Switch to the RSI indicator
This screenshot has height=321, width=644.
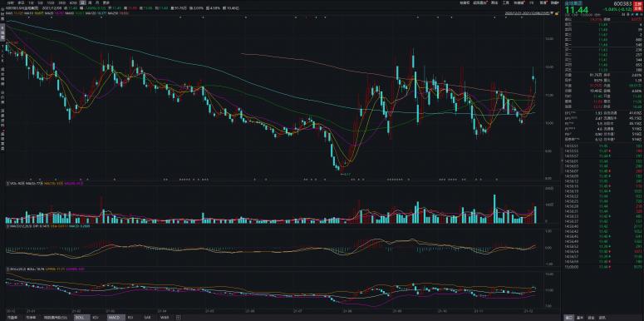click(130, 318)
